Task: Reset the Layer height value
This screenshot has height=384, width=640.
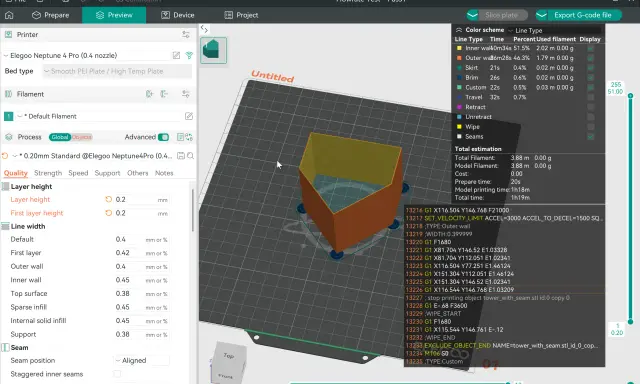Action: pyautogui.click(x=108, y=200)
